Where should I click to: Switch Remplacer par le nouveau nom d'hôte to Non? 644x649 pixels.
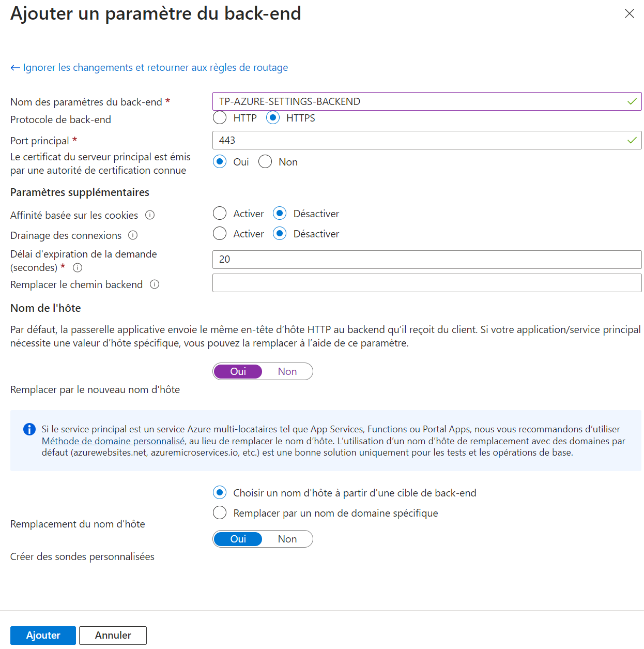coord(287,371)
